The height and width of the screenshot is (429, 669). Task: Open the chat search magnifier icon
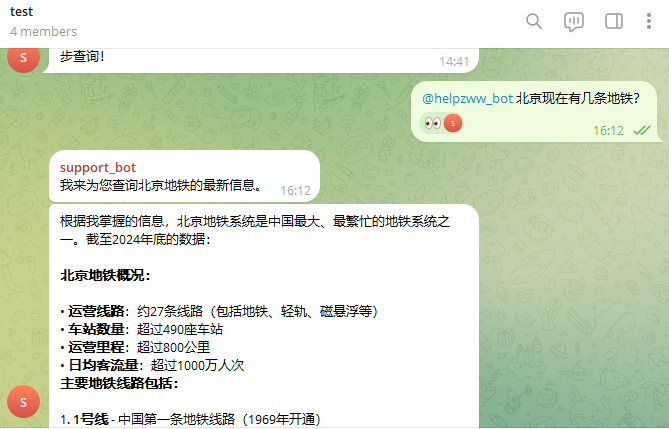(x=534, y=21)
